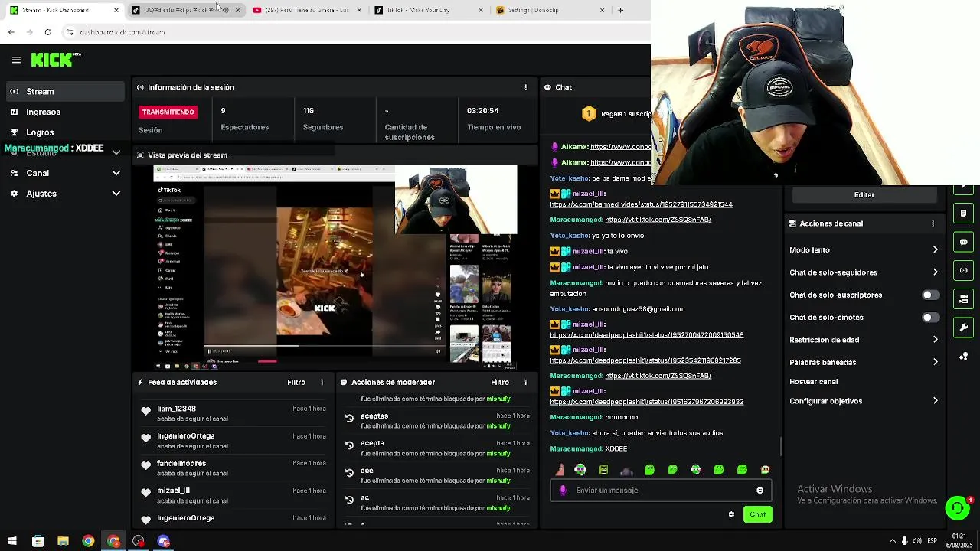Open deadpeopleshit1 link ending 2009150548
980x551 pixels.
pos(646,335)
